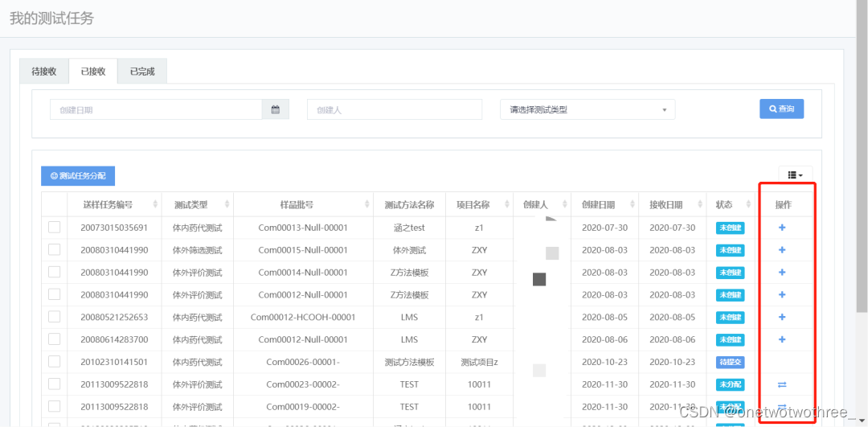The image size is (868, 427).
Task: Click the plus icon for task 20073015035691
Action: pyautogui.click(x=782, y=228)
